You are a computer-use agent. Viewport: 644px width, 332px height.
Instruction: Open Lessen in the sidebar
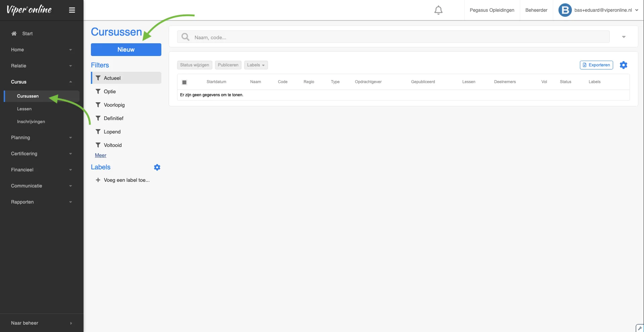pyautogui.click(x=24, y=109)
